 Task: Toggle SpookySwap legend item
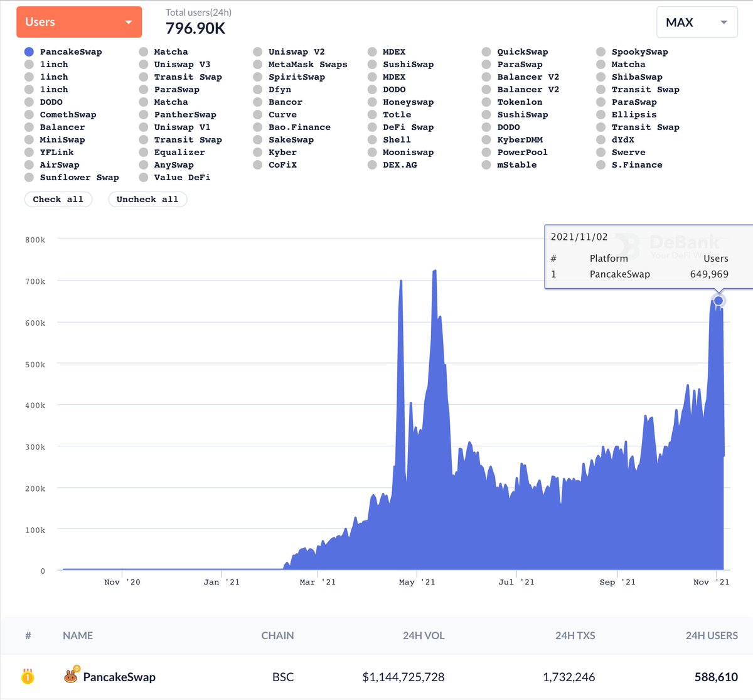632,52
